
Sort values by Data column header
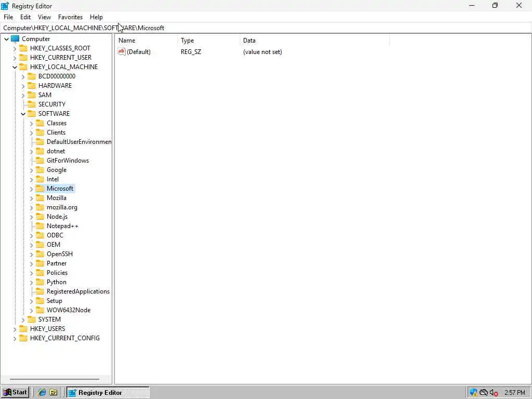[314, 41]
